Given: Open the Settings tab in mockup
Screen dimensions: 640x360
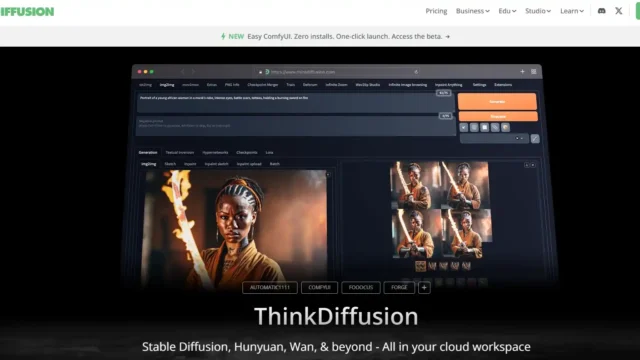Looking at the screenshot, I should tap(479, 85).
